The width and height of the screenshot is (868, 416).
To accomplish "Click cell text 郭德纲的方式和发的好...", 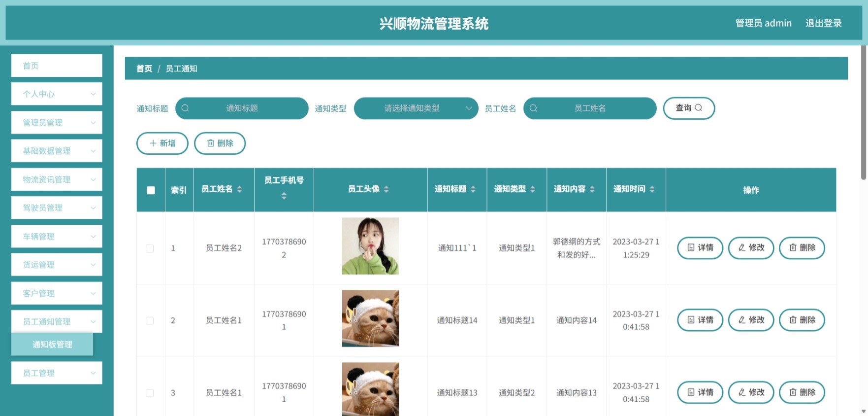I will tap(576, 248).
